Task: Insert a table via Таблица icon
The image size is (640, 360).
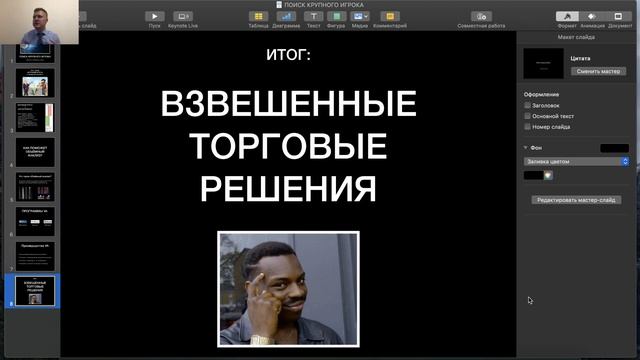Action: click(x=258, y=16)
